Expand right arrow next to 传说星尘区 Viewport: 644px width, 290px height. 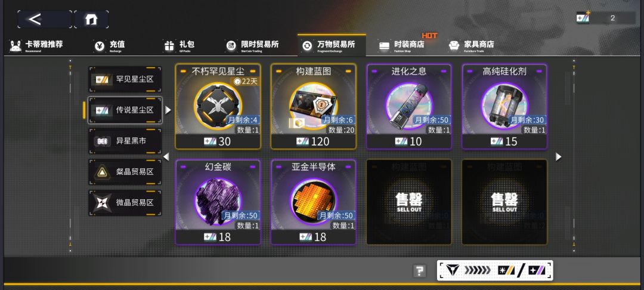[168, 110]
